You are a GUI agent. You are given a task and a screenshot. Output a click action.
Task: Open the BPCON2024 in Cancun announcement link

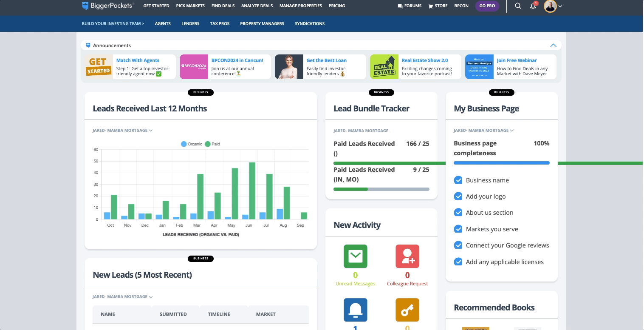237,60
